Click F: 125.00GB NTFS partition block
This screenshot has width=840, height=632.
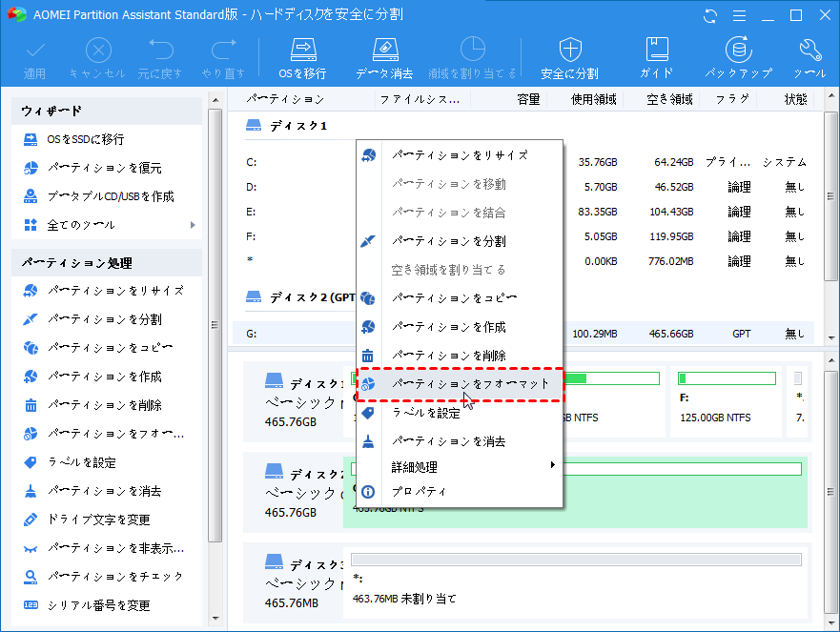[726, 401]
